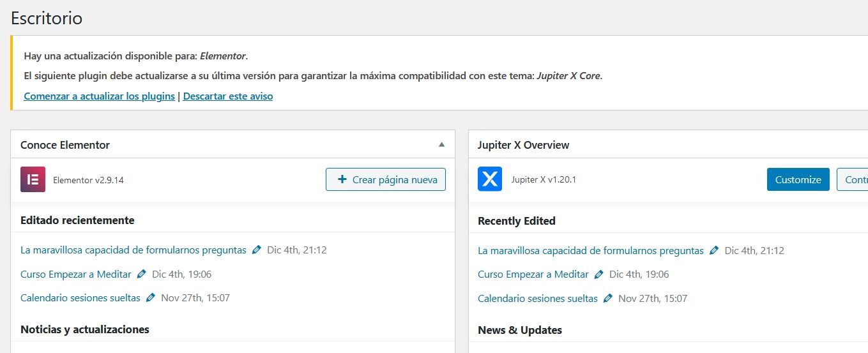Image resolution: width=868 pixels, height=353 pixels.
Task: Edit pencil beside 'Calendario sesiones sueltas' in Jupiter X Overview
Action: pos(608,298)
